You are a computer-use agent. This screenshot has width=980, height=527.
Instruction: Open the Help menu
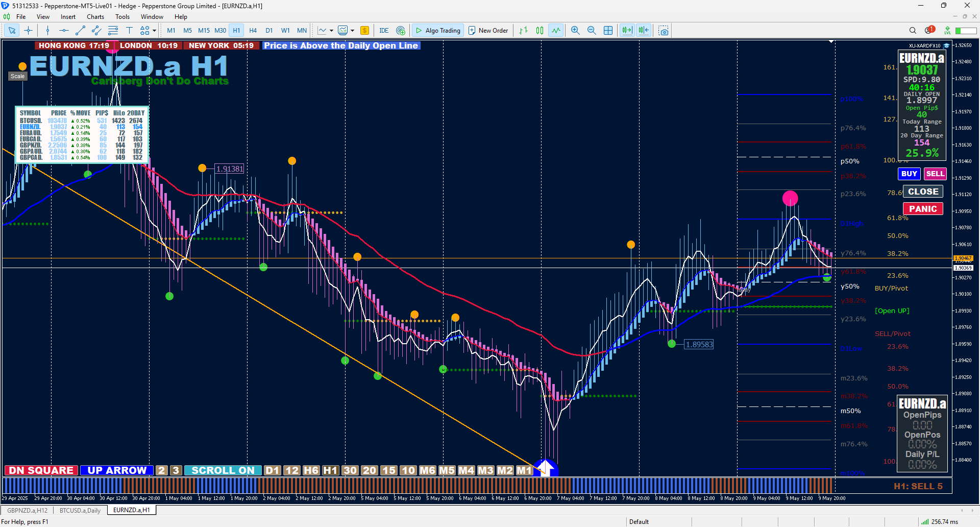(x=181, y=17)
